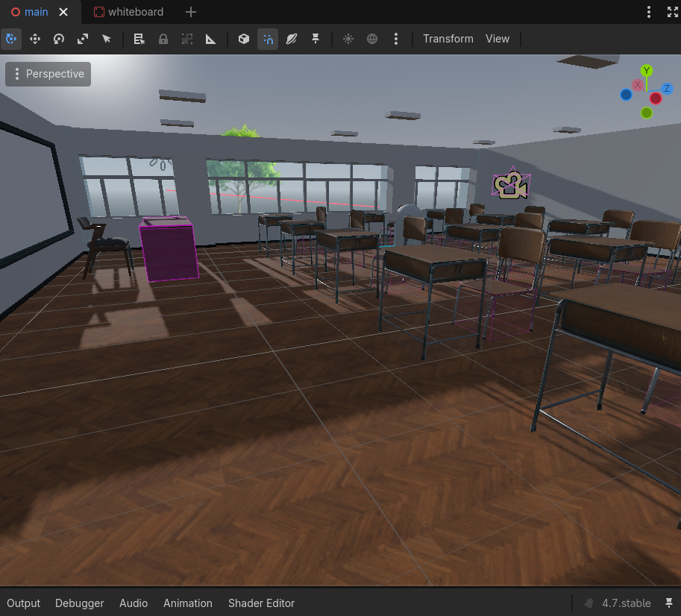Screen dimensions: 681x616
Task: Open the scene tabs three-dot menu
Action: pyautogui.click(x=648, y=12)
